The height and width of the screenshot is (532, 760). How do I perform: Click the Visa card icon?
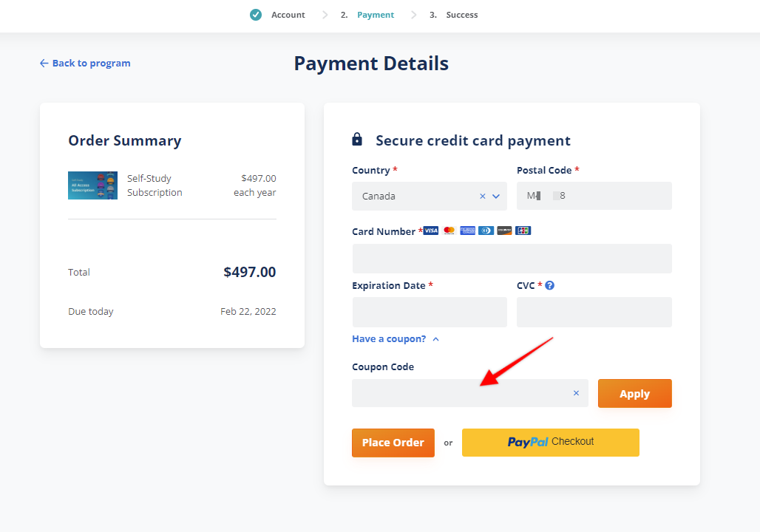click(431, 231)
